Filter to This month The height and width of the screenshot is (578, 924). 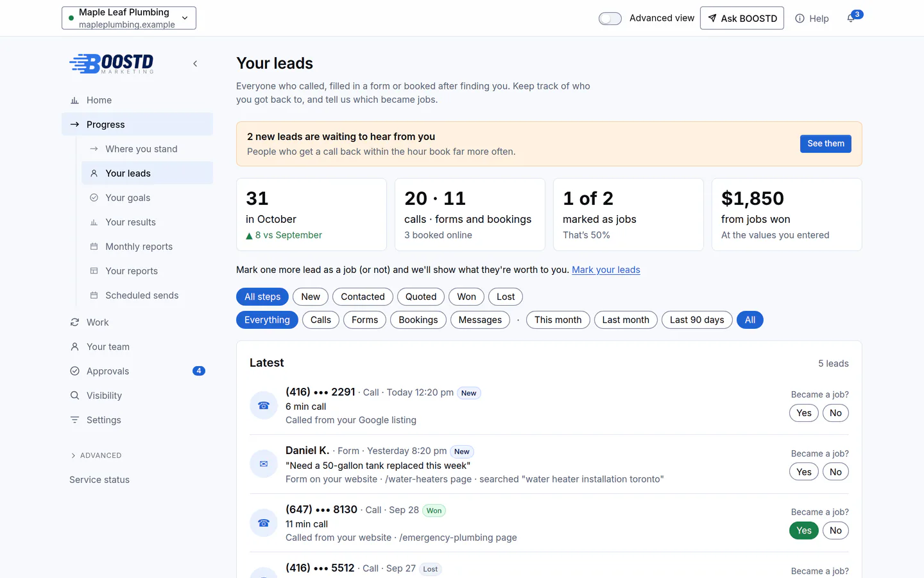point(558,320)
